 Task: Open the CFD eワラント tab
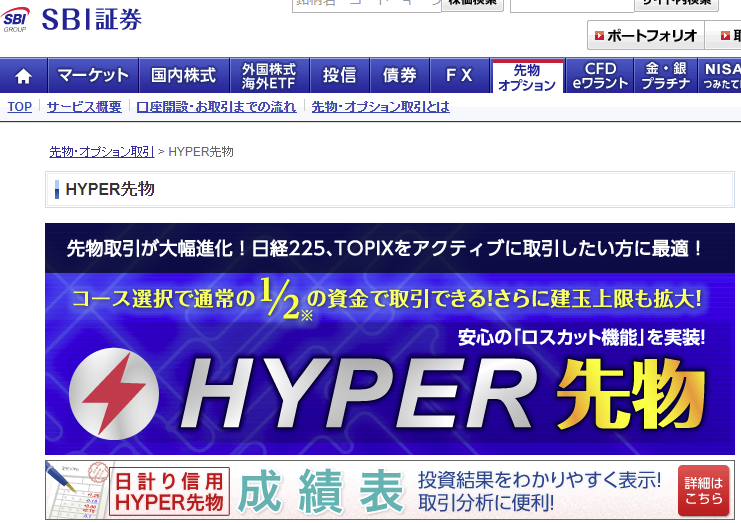coord(600,76)
